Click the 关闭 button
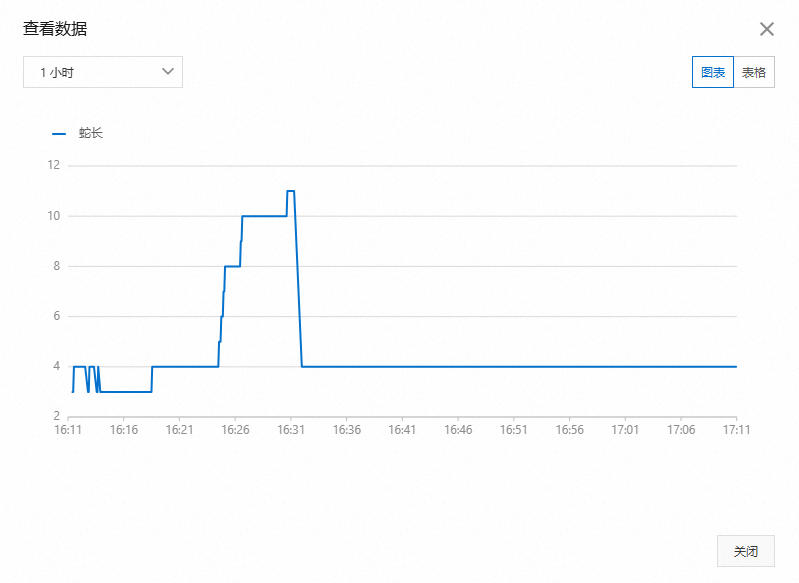This screenshot has width=799, height=583. [x=745, y=551]
